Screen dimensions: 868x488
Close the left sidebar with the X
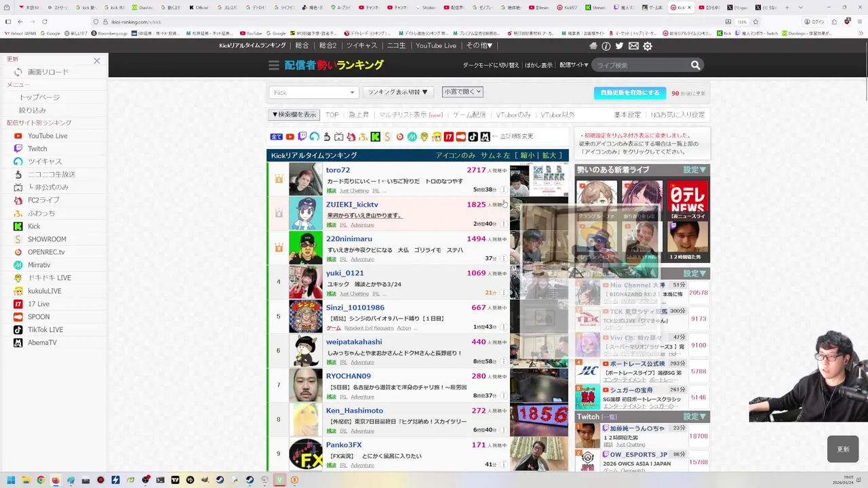click(97, 60)
